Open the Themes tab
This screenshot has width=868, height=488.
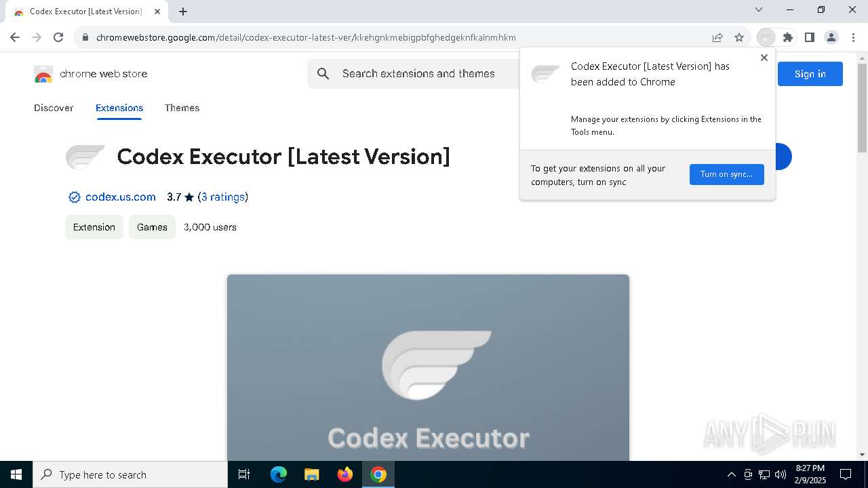coord(182,108)
